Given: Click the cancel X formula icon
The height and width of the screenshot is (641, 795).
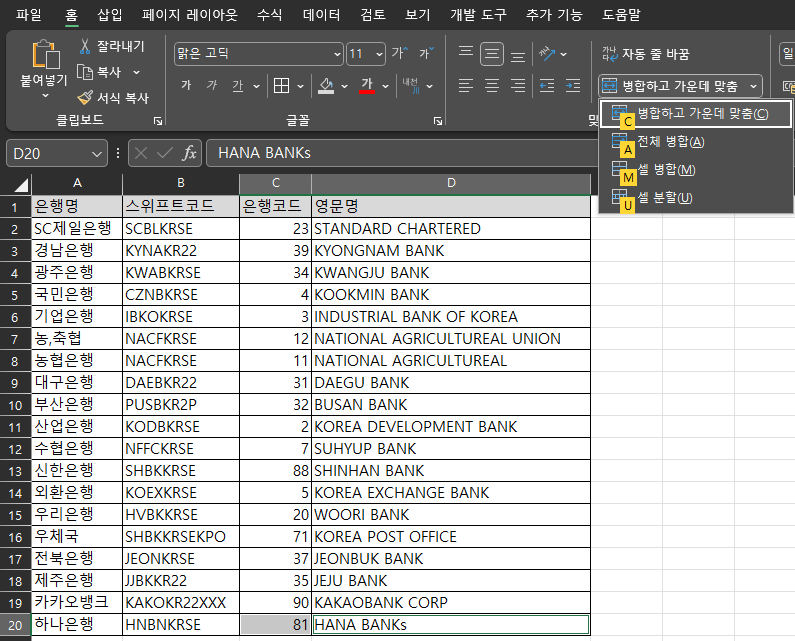Looking at the screenshot, I should click(141, 153).
